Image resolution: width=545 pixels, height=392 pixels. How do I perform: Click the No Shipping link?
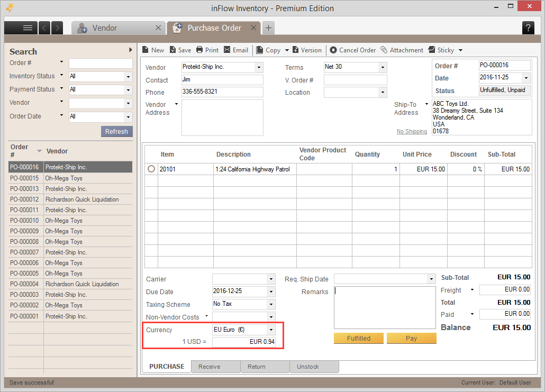[412, 131]
